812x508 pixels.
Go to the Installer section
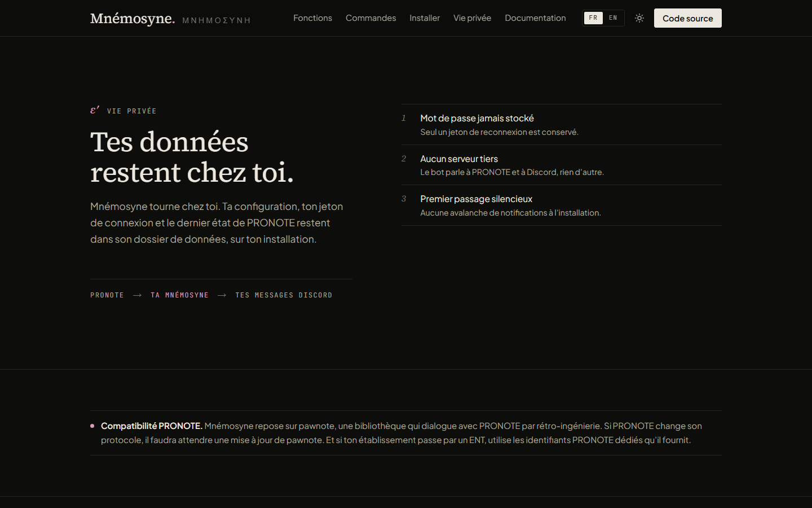[425, 18]
